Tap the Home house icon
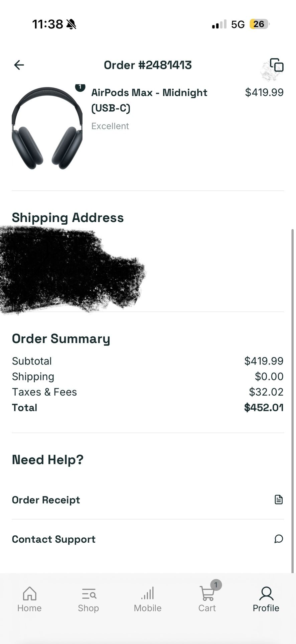Screen dimensions: 296x644 click(x=29, y=594)
